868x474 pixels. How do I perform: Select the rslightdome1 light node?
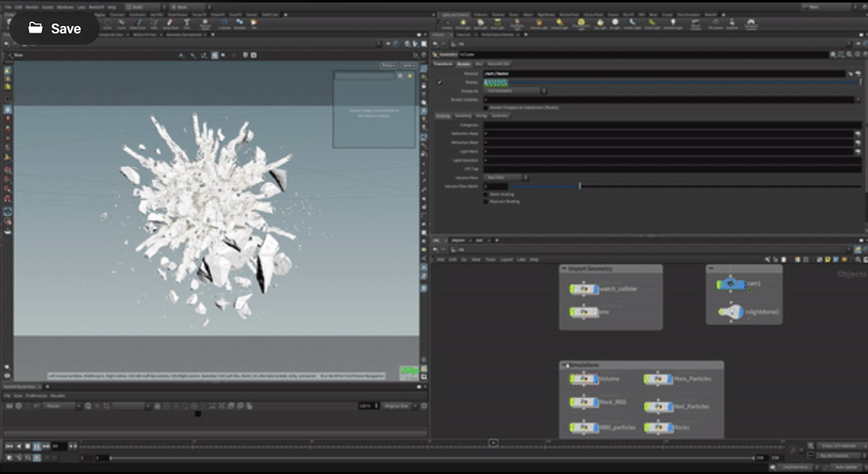[731, 312]
